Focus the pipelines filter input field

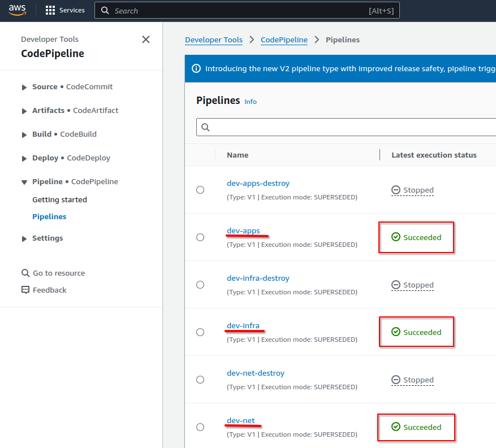coord(346,127)
